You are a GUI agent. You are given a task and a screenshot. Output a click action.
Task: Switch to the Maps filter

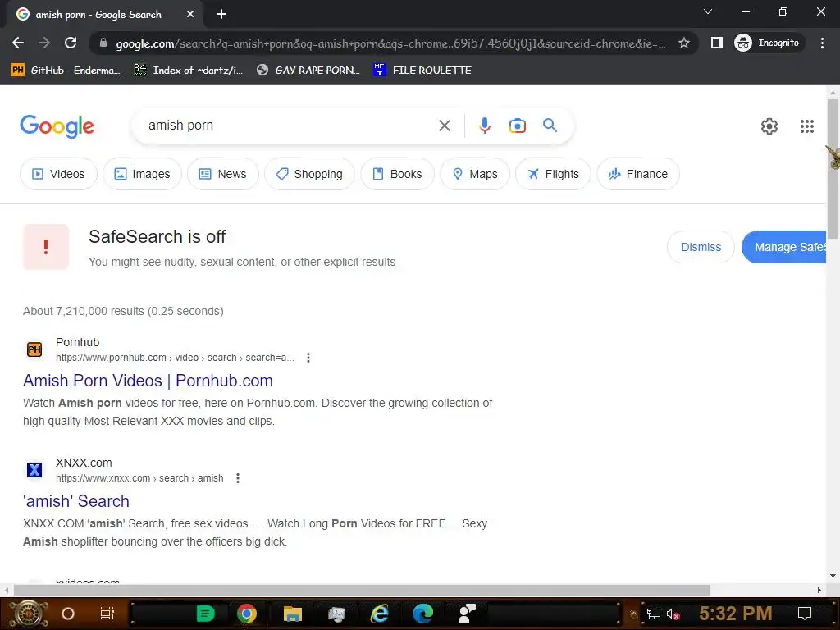pyautogui.click(x=475, y=174)
